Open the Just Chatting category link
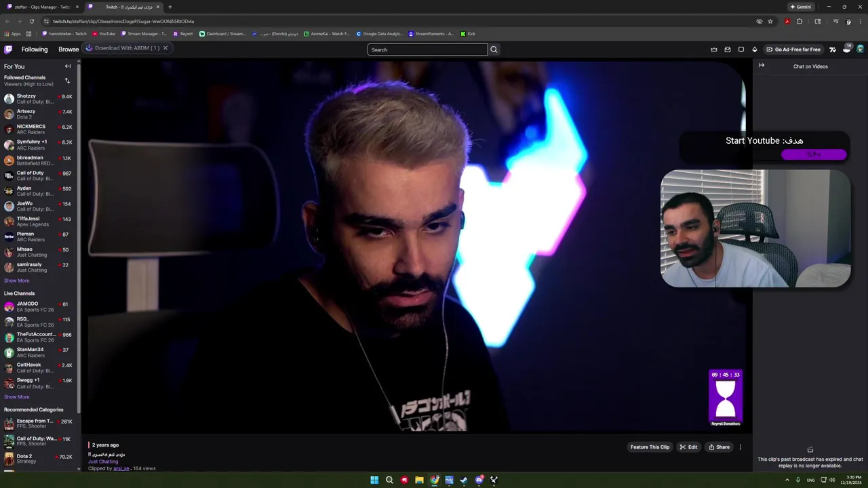 pyautogui.click(x=103, y=462)
